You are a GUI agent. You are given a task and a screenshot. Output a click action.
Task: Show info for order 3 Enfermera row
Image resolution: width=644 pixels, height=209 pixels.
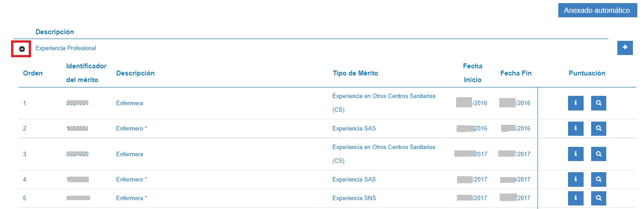[576, 154]
